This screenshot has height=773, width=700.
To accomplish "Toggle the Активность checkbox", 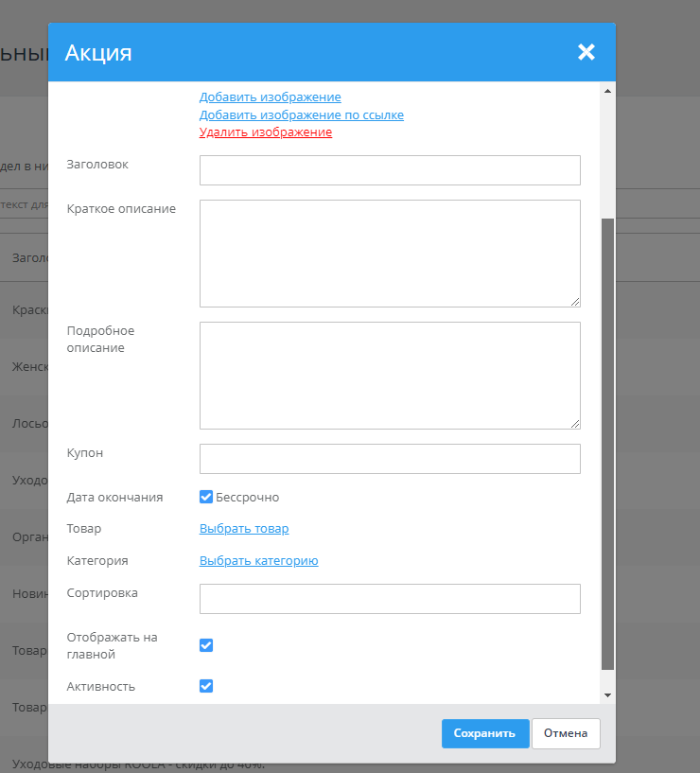I will [206, 686].
